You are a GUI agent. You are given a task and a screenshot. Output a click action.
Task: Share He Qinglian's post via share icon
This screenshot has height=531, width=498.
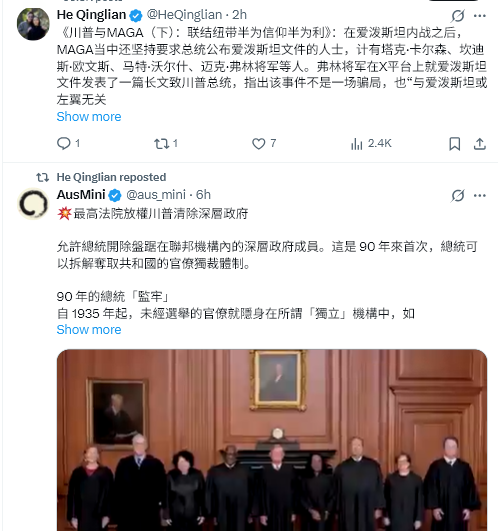(480, 144)
